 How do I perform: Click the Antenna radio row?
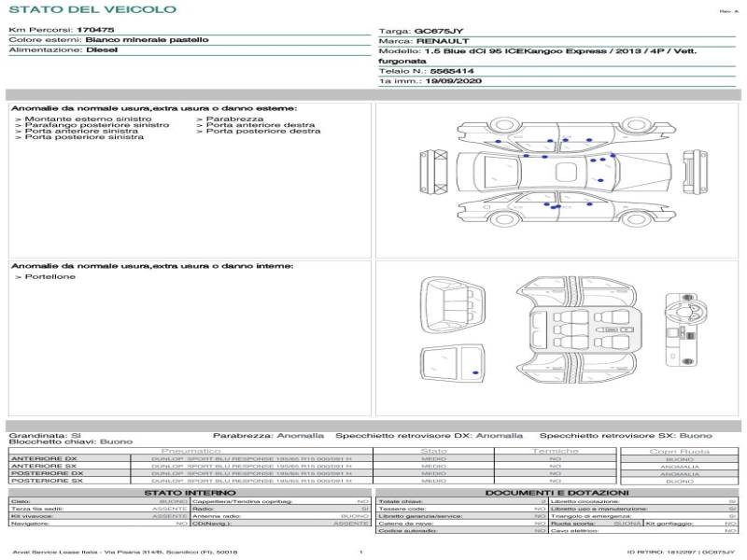281,516
